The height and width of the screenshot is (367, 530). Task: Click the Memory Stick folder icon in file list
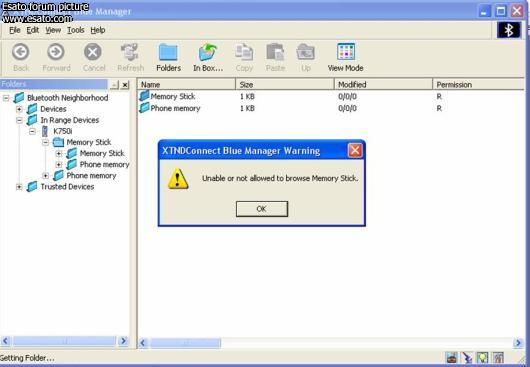pos(144,96)
